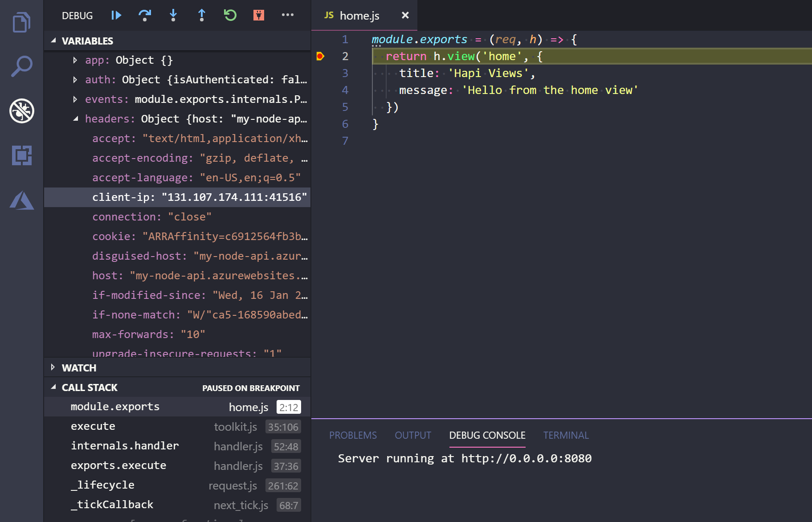The width and height of the screenshot is (812, 522).
Task: Select the exports.execute call stack frame
Action: (x=118, y=465)
